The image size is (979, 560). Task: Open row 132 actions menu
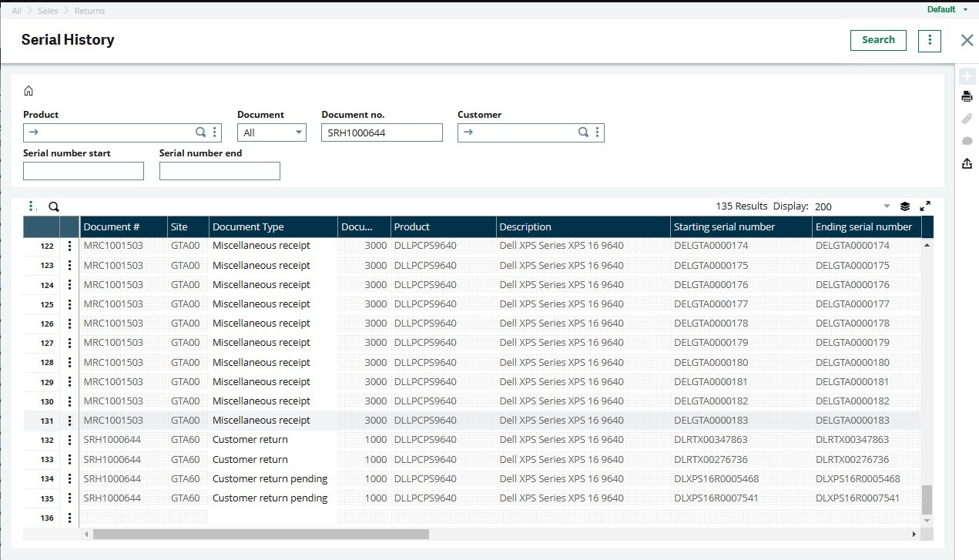coord(69,440)
